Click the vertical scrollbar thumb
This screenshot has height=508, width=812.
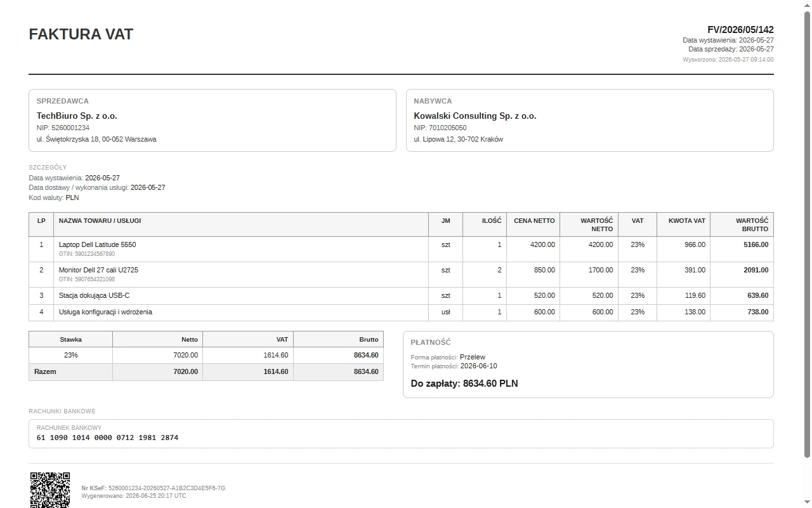pyautogui.click(x=807, y=234)
